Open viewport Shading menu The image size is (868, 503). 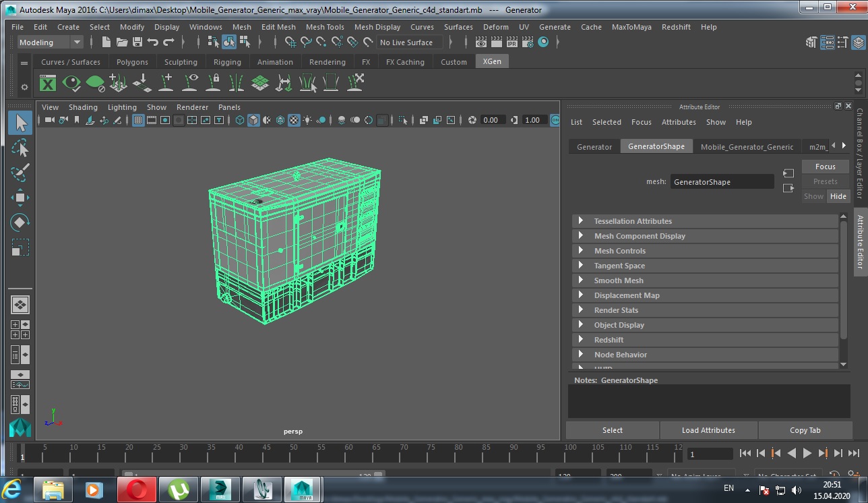coord(83,107)
